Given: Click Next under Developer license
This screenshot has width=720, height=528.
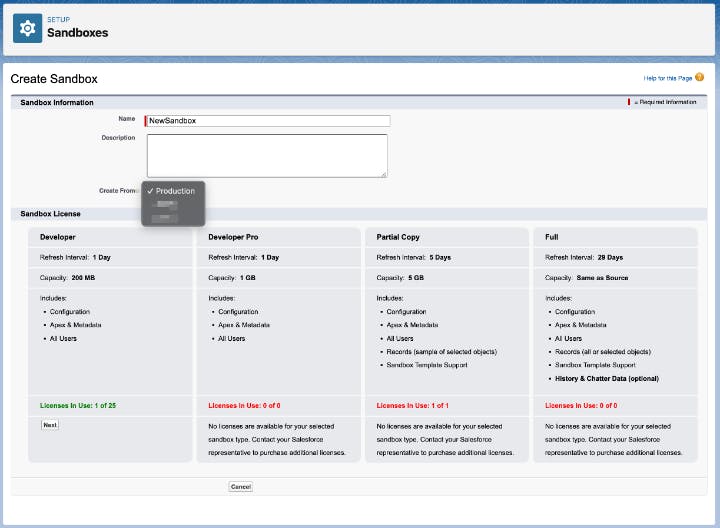Looking at the screenshot, I should pyautogui.click(x=50, y=425).
